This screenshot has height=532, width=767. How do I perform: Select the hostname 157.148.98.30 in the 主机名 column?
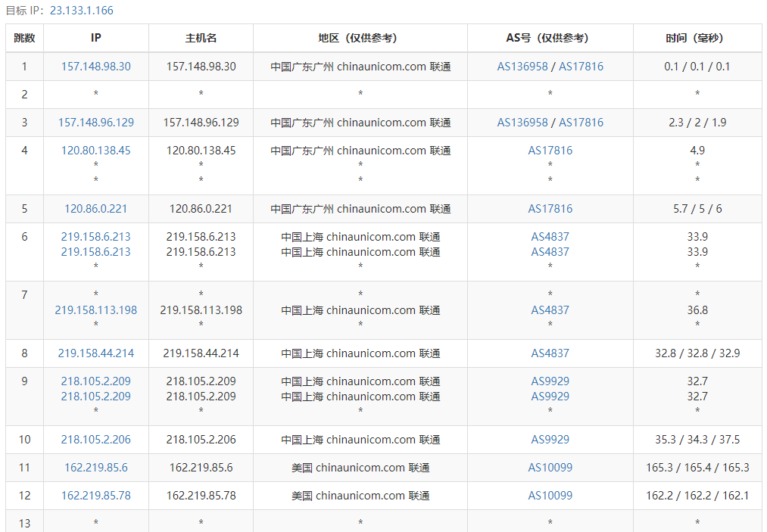pyautogui.click(x=201, y=67)
